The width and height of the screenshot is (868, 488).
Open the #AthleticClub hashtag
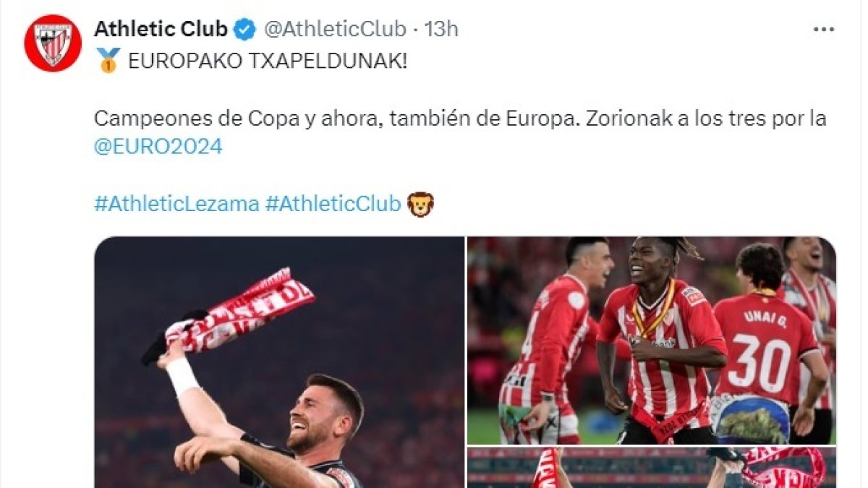[x=333, y=204]
